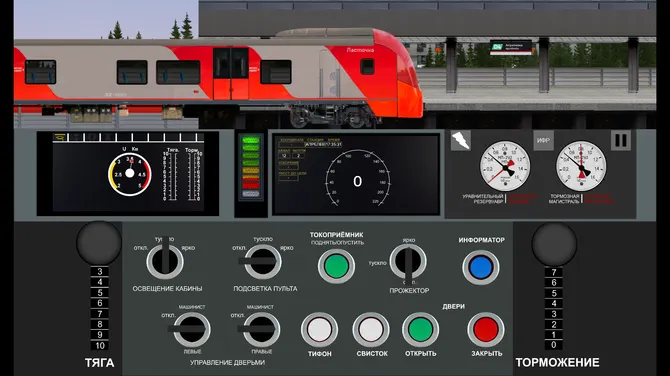Close doors with red ЗАКРЫТЬ button
The height and width of the screenshot is (376, 670).
point(486,329)
